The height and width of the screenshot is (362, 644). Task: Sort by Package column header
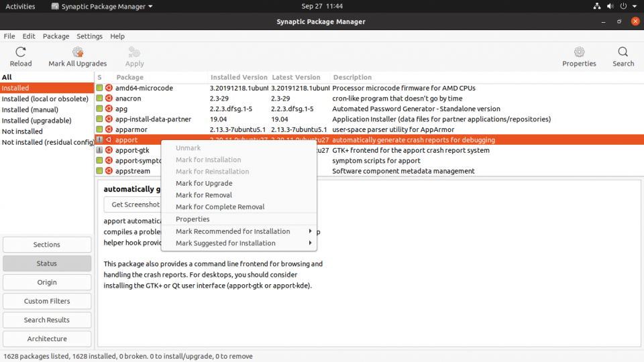(160, 77)
